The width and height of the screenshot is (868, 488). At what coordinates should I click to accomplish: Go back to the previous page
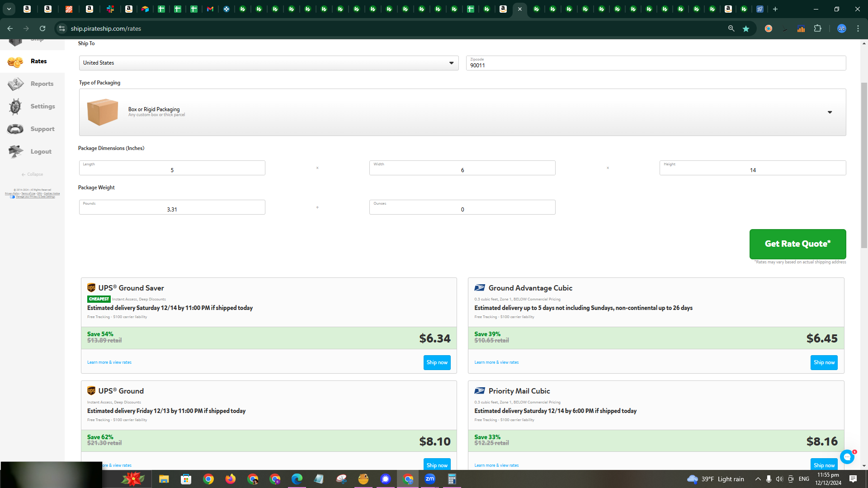[x=10, y=28]
